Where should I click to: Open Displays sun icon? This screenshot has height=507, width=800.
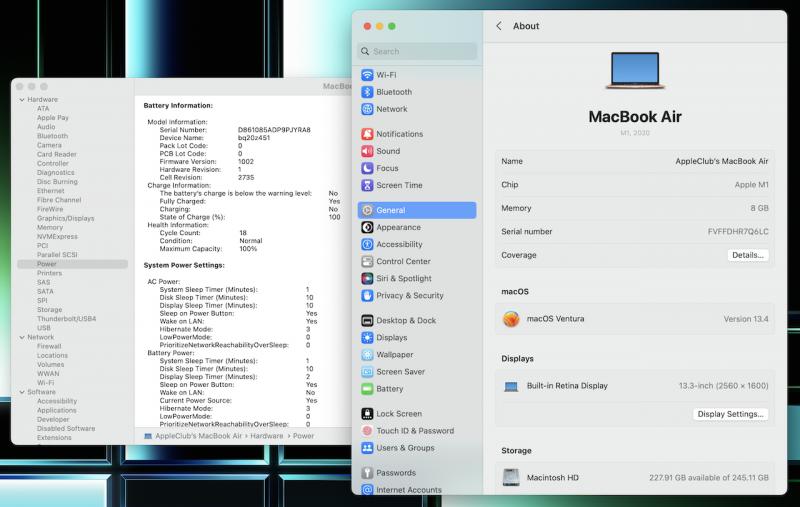pos(367,338)
